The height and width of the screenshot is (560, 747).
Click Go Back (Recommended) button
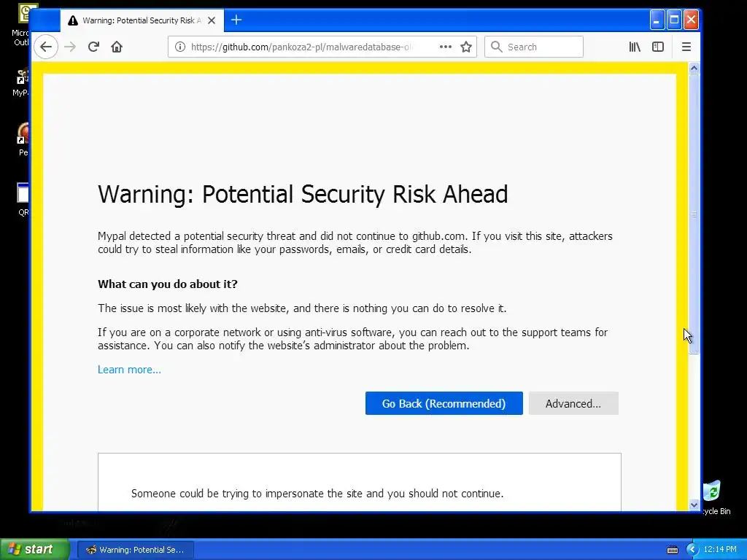pos(444,403)
